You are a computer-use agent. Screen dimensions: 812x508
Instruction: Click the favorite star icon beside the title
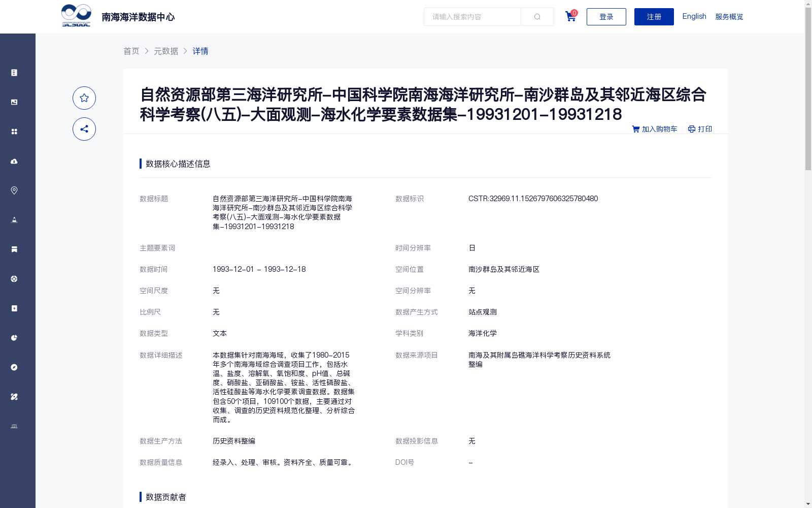click(84, 98)
